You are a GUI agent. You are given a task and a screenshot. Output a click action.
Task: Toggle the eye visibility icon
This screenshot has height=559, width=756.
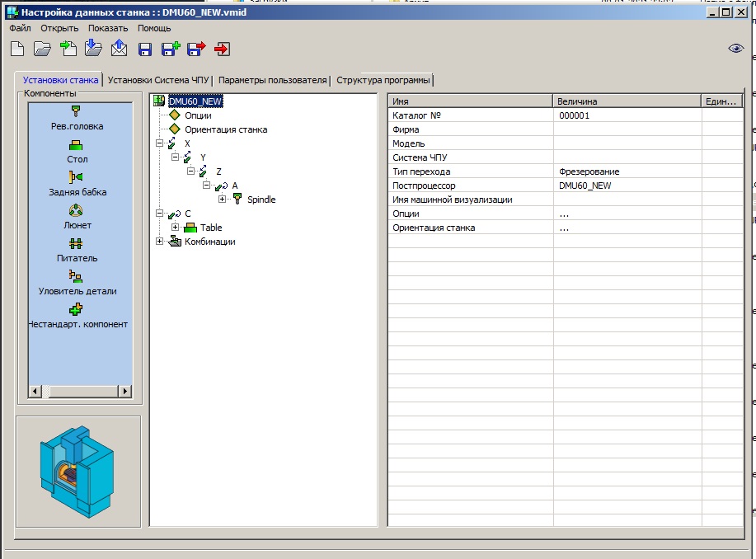tap(735, 48)
